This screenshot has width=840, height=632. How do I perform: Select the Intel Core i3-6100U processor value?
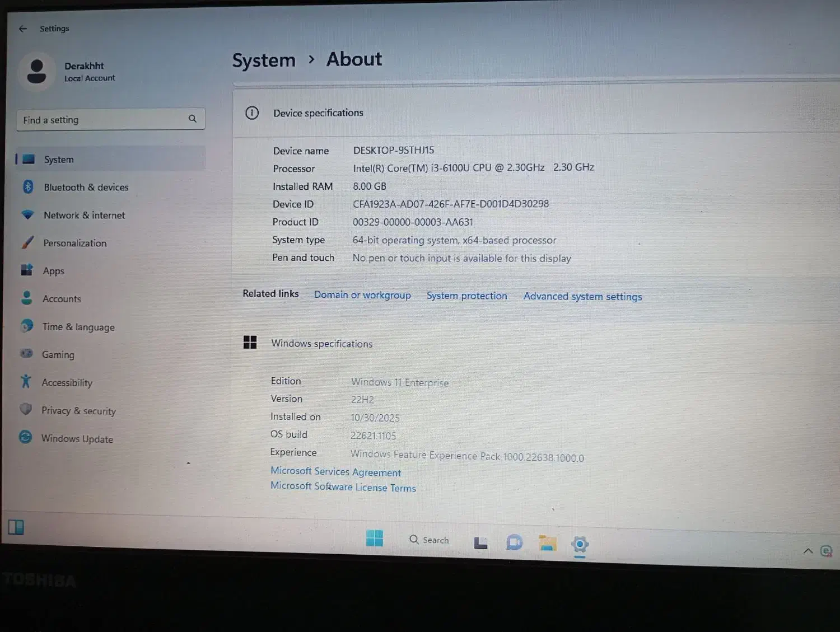pos(474,167)
